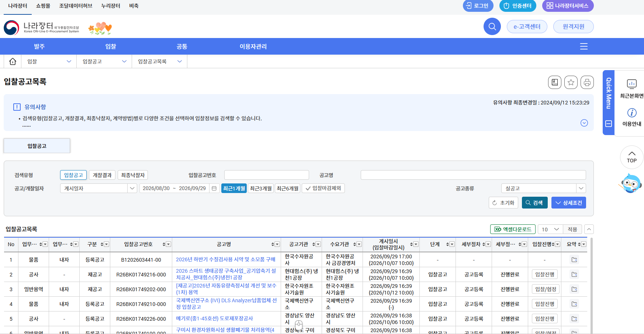Download list via 엑셀다운로드 button
The image size is (644, 334).
click(513, 229)
